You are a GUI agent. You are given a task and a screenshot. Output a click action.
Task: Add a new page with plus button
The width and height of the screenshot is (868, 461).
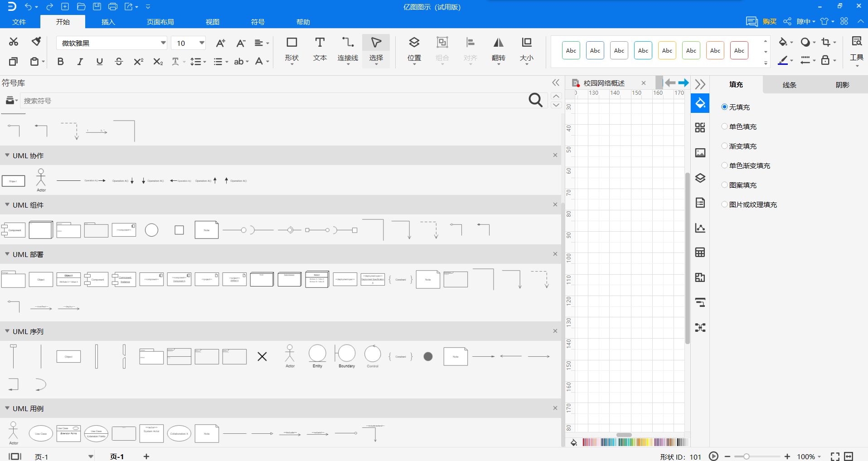click(x=146, y=456)
